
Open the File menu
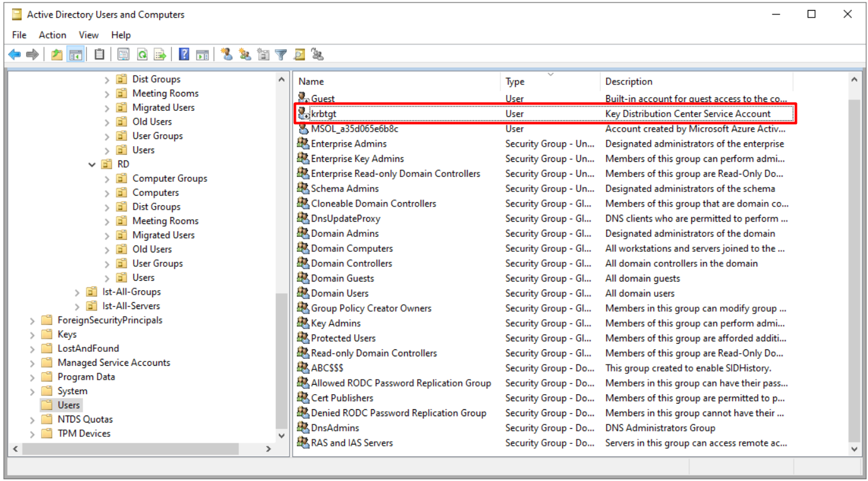point(19,35)
